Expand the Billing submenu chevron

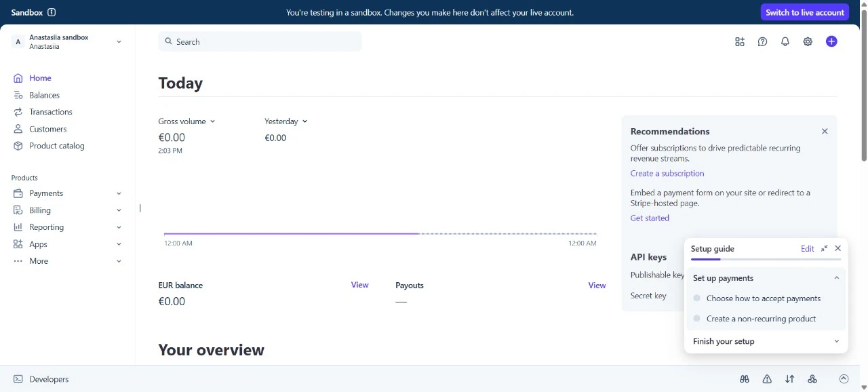point(119,210)
